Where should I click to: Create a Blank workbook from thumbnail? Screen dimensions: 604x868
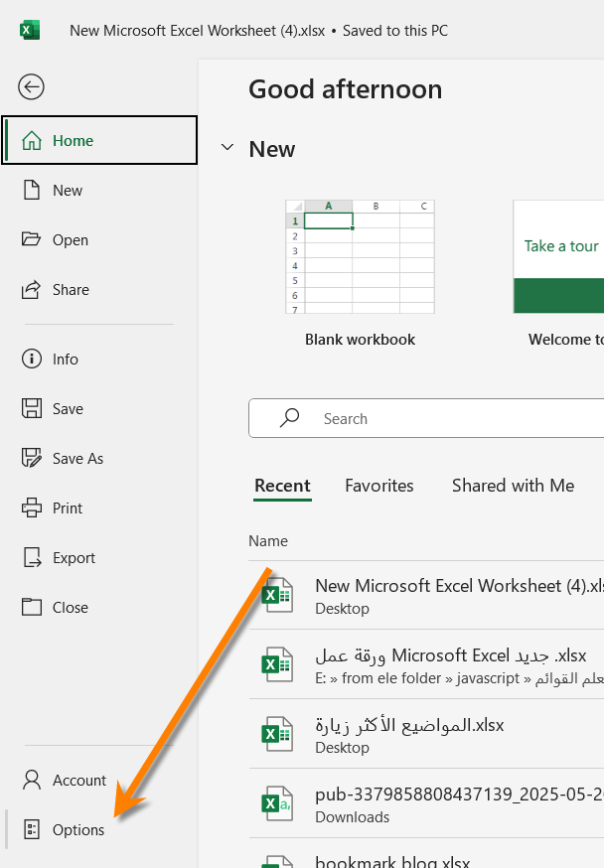360,257
